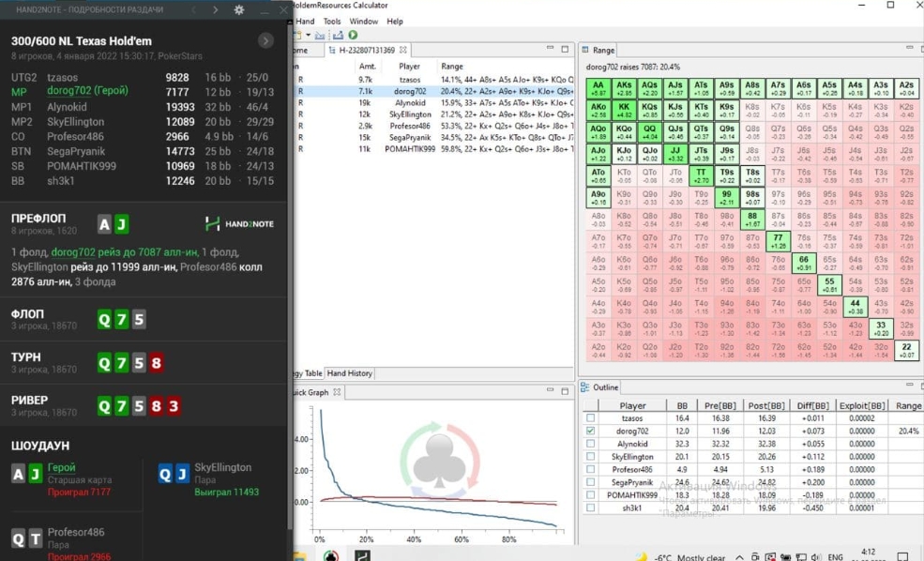Click the export toolbar icon

338,36
